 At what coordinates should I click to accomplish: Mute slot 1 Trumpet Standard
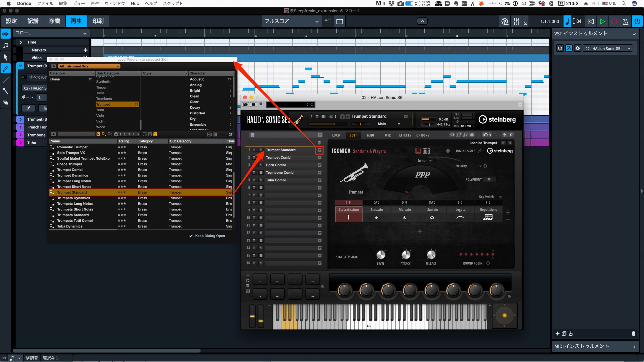[x=254, y=150]
